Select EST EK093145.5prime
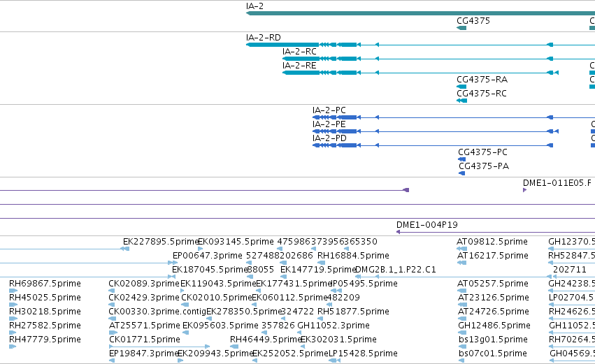 [236, 242]
